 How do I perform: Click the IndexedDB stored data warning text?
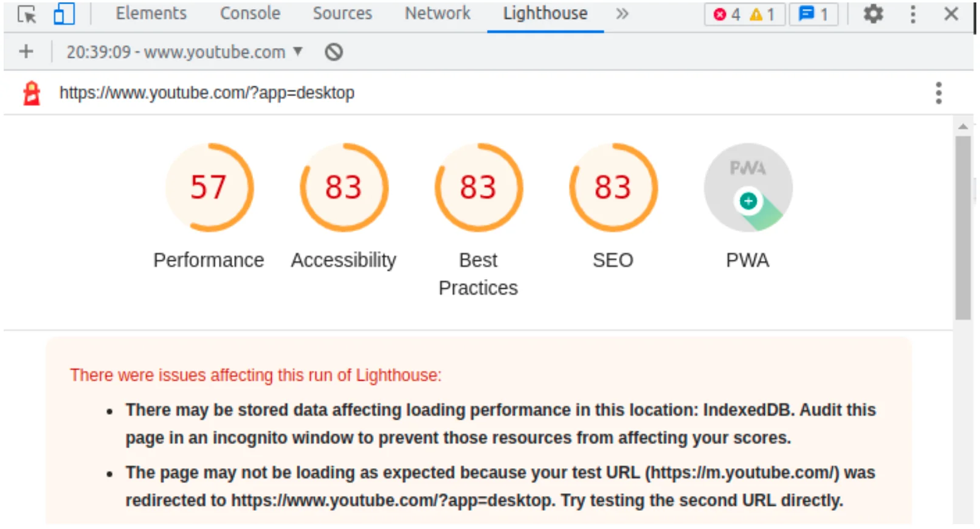pyautogui.click(x=500, y=424)
